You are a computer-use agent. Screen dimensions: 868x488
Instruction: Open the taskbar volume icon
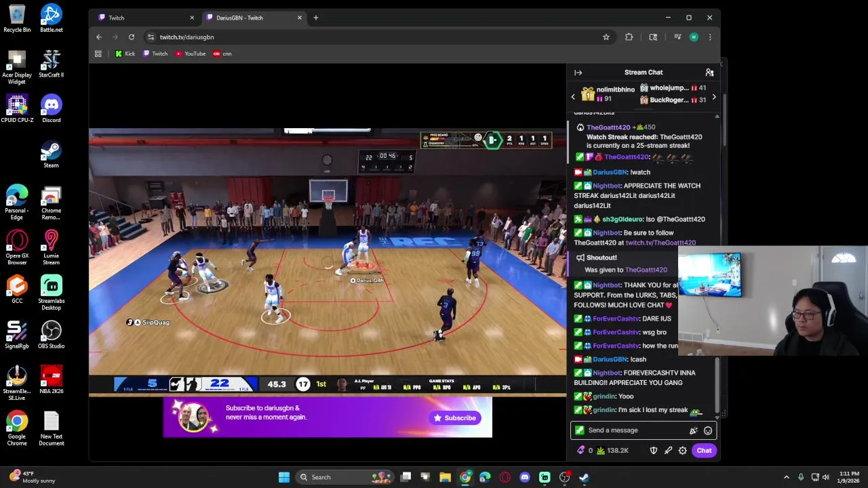tap(826, 477)
